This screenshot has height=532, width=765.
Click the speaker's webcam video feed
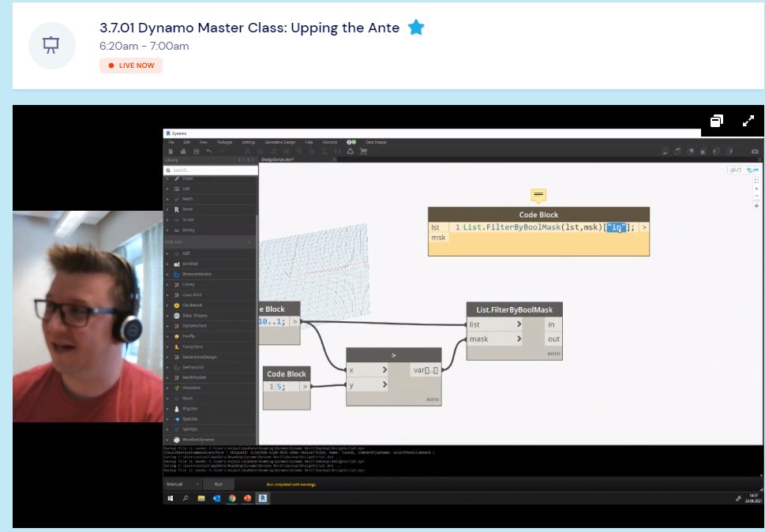coord(88,317)
